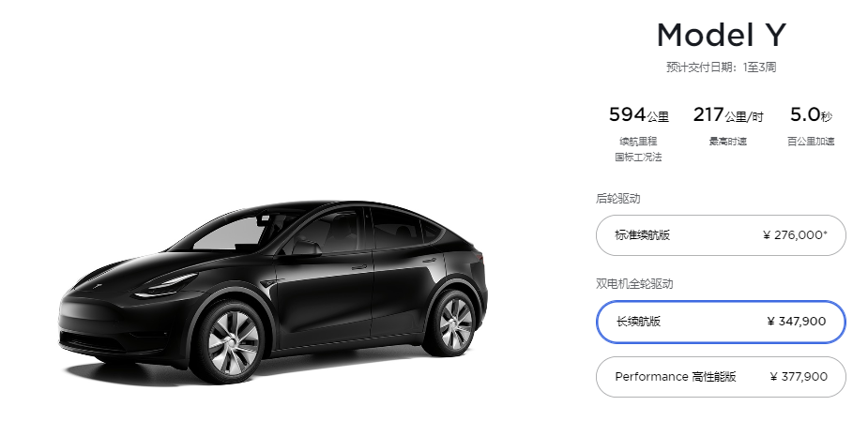
Task: Click the 双电机全轮驱动 section heading
Action: 634,284
